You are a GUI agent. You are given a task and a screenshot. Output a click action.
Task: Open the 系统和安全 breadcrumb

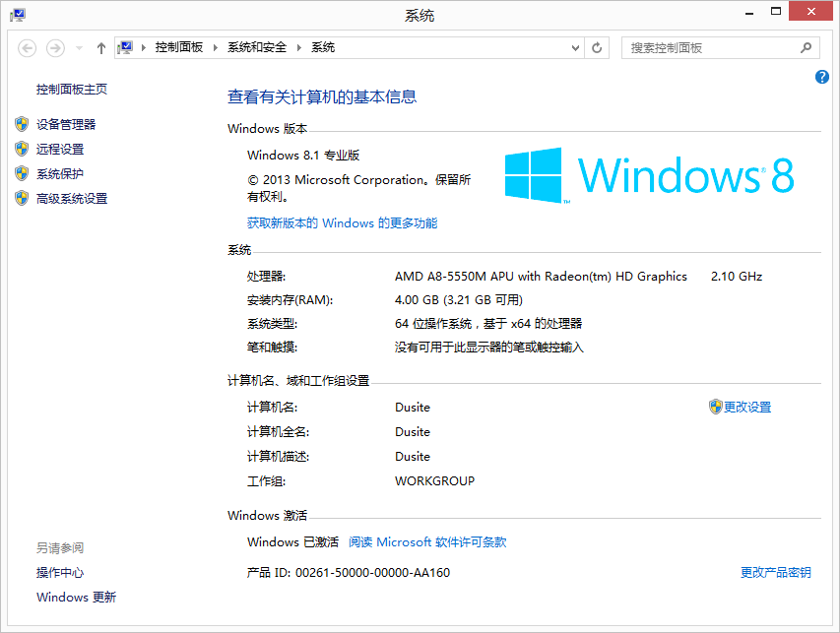pos(257,47)
